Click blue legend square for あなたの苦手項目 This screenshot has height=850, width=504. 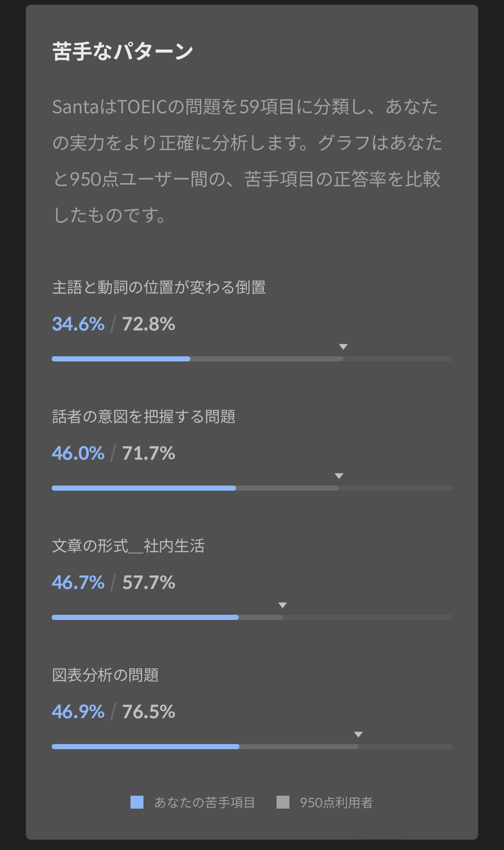pyautogui.click(x=137, y=802)
